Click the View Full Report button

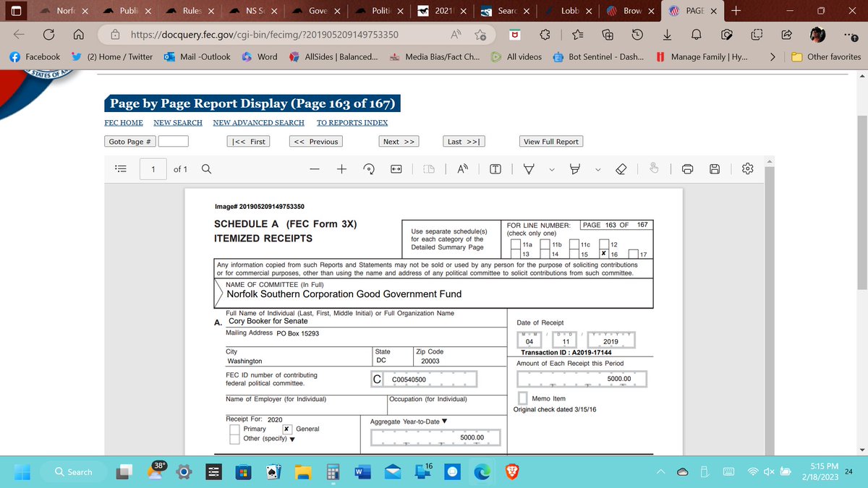pyautogui.click(x=551, y=142)
